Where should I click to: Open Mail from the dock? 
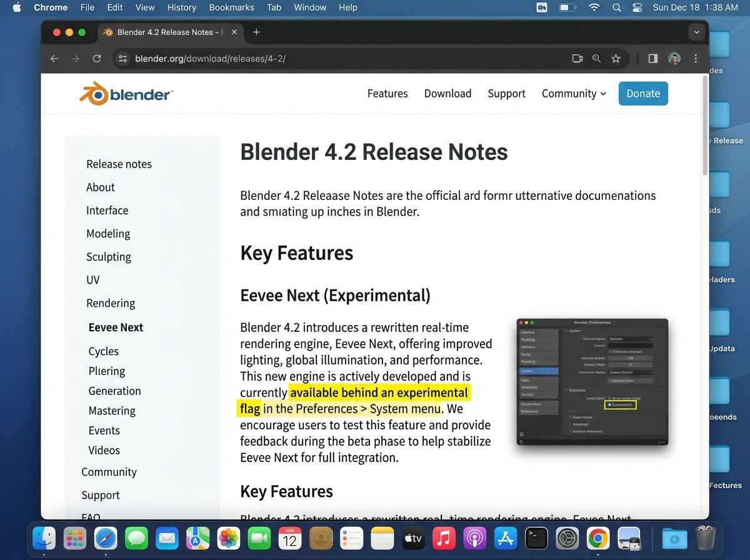pyautogui.click(x=167, y=538)
